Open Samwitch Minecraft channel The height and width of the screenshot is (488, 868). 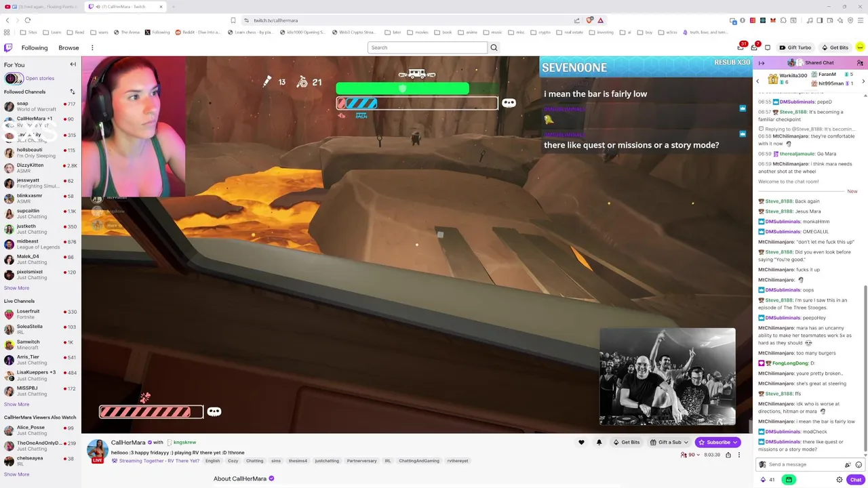[40, 344]
